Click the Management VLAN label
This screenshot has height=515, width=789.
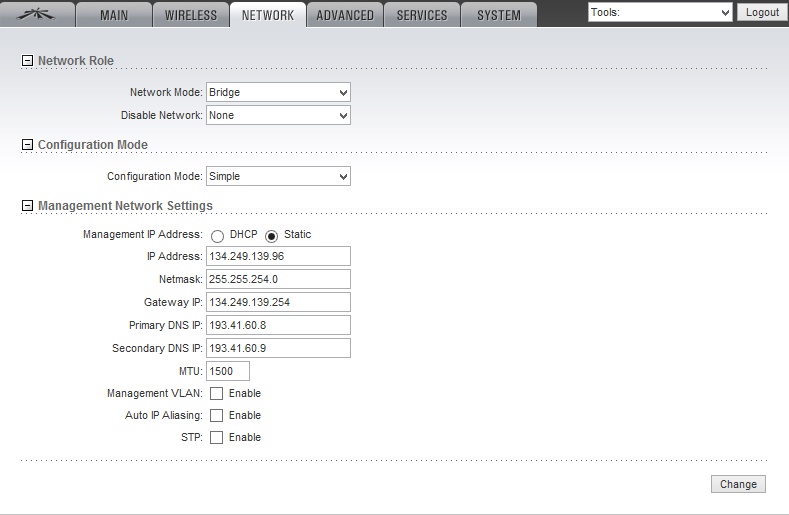(x=154, y=393)
